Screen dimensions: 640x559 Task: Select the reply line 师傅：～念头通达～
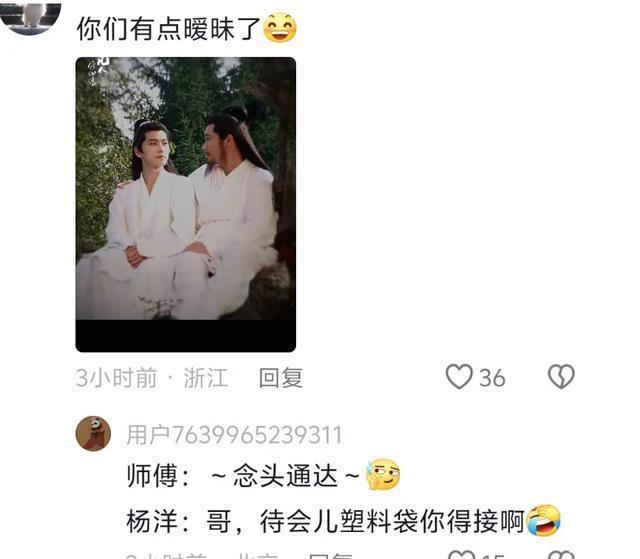point(243,476)
